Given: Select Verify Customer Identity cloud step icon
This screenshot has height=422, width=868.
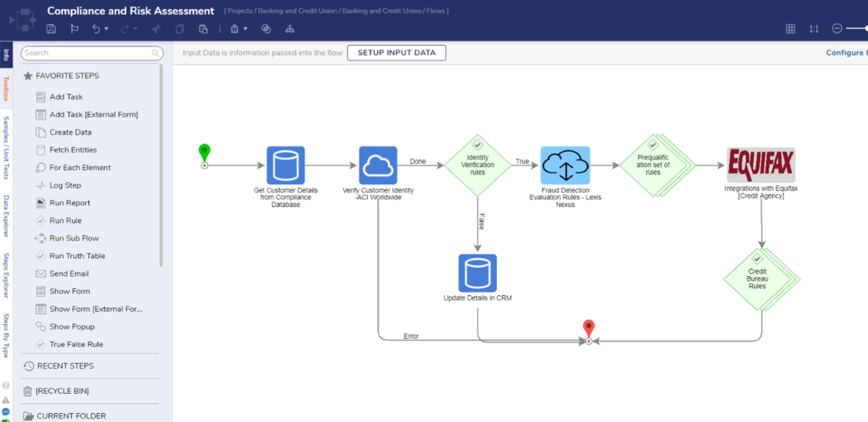Looking at the screenshot, I should 378,165.
